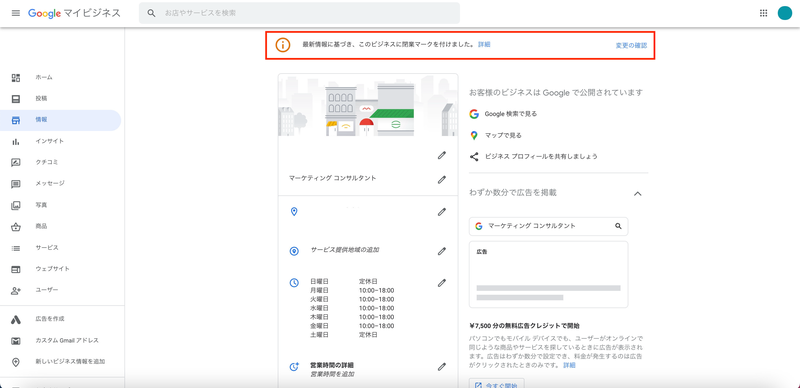Click the 広告を作成 Ads icon
The image size is (800, 388).
[x=16, y=319]
